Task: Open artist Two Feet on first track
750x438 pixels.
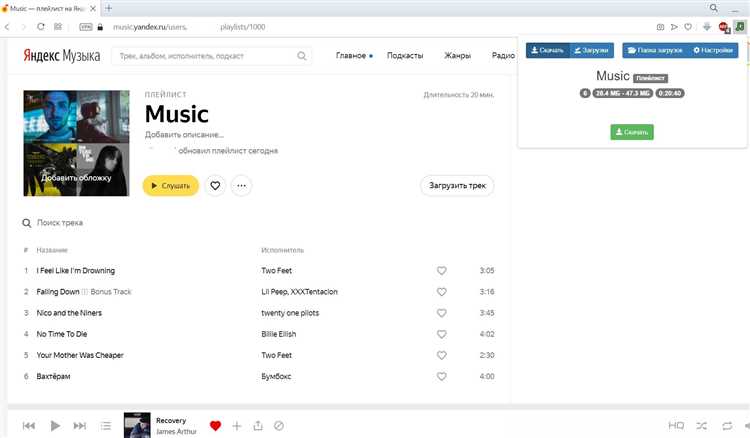Action: pos(276,271)
